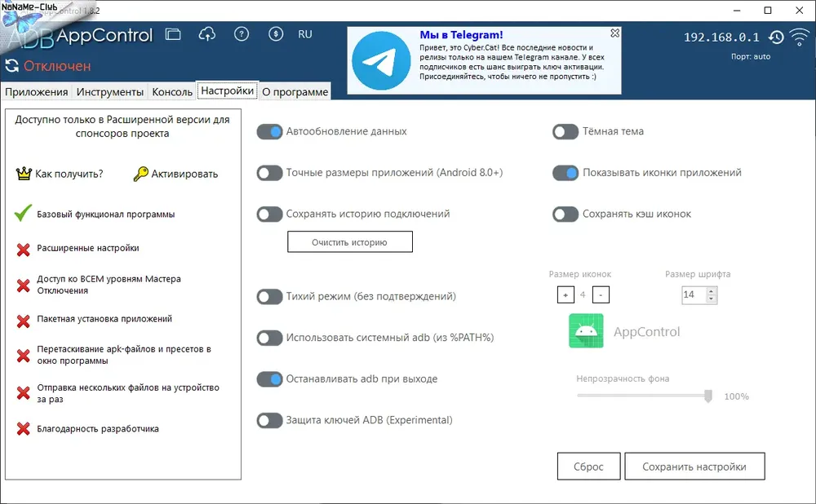Open the Консоль tab

tap(172, 91)
